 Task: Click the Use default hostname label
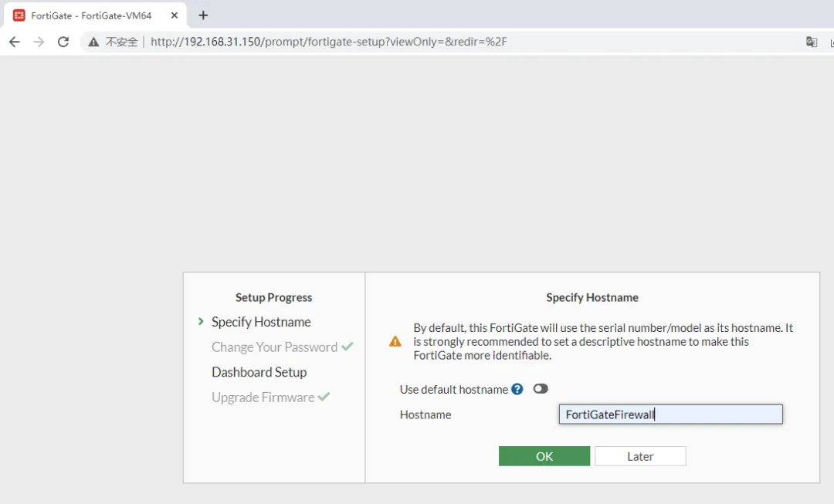pos(454,389)
